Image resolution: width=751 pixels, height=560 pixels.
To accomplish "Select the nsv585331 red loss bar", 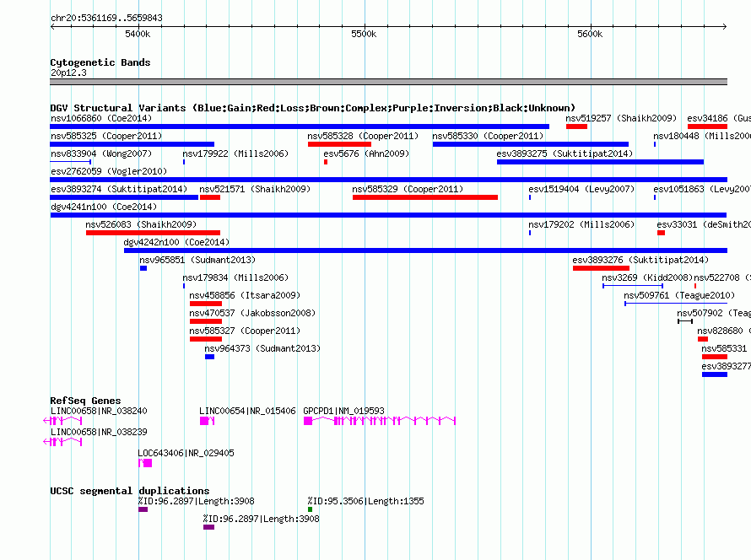I will (x=715, y=357).
